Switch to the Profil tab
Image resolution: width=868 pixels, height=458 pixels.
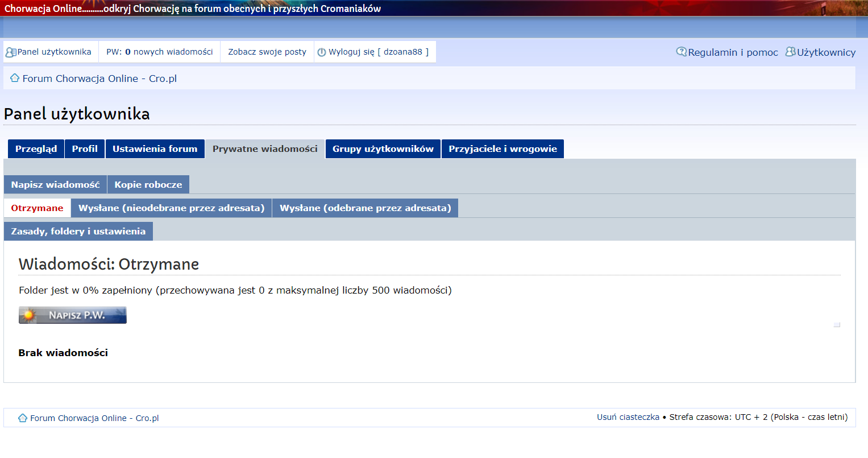[84, 148]
